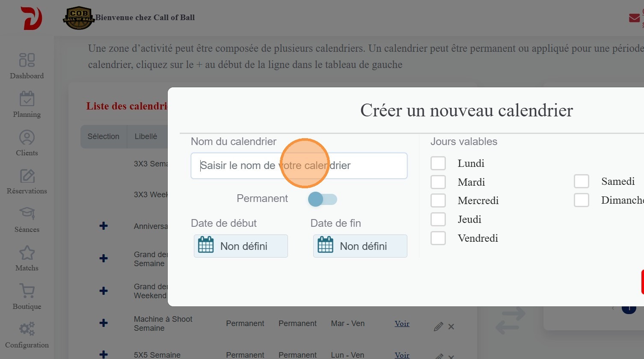The height and width of the screenshot is (359, 644).
Task: Open the Configuration gears icon
Action: tap(27, 329)
